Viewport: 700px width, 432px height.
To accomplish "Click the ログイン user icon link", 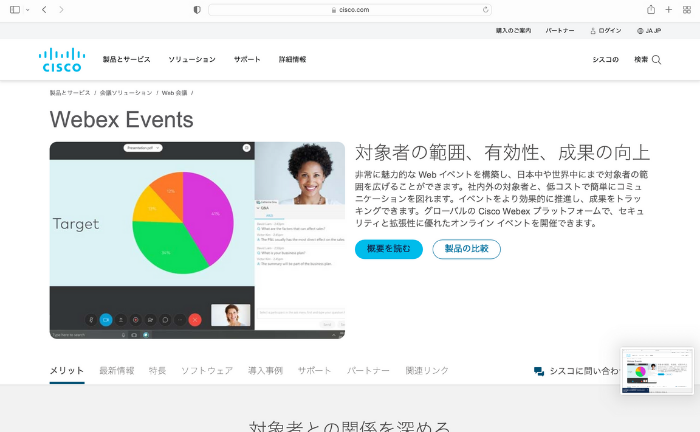I will (x=606, y=31).
